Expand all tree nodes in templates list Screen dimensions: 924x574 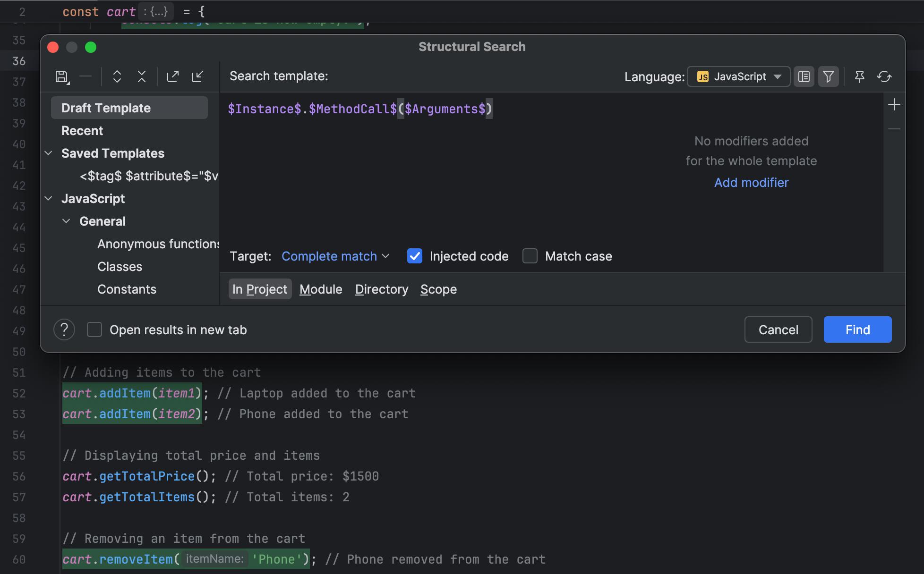[117, 76]
